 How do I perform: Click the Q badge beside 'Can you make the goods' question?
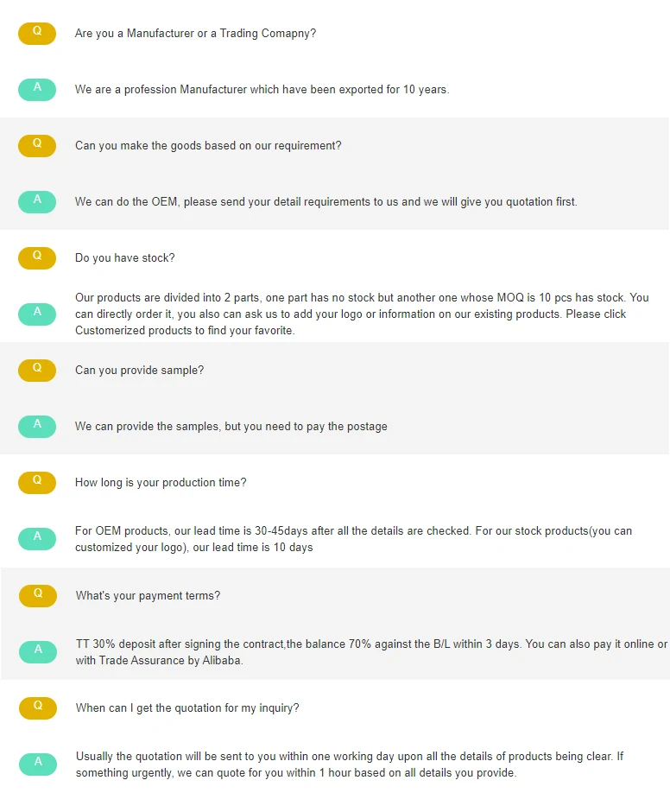point(37,146)
